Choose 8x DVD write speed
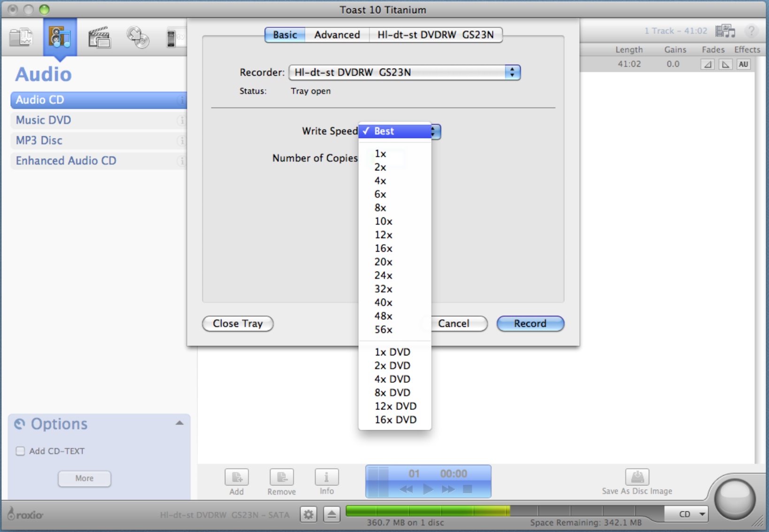The image size is (769, 532). coord(395,393)
